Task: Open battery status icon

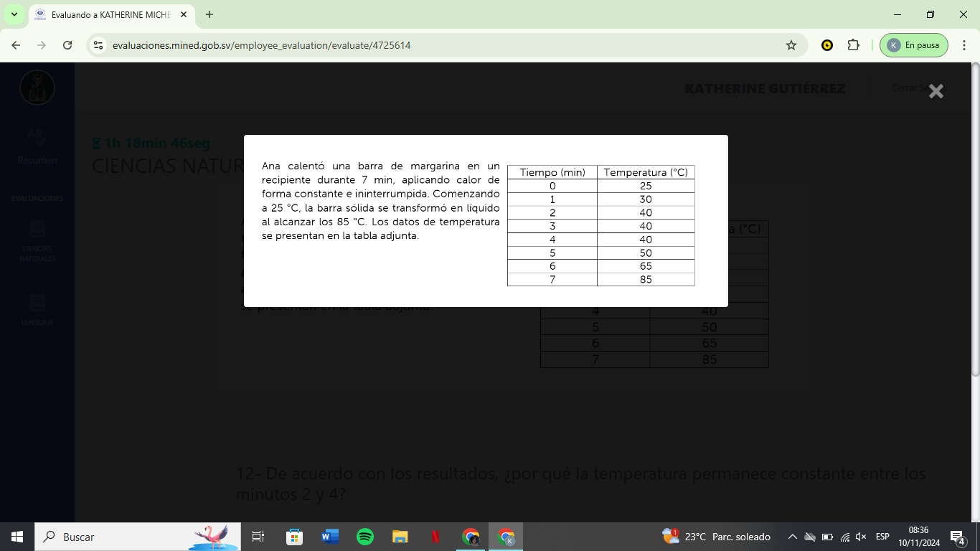Action: tap(827, 537)
